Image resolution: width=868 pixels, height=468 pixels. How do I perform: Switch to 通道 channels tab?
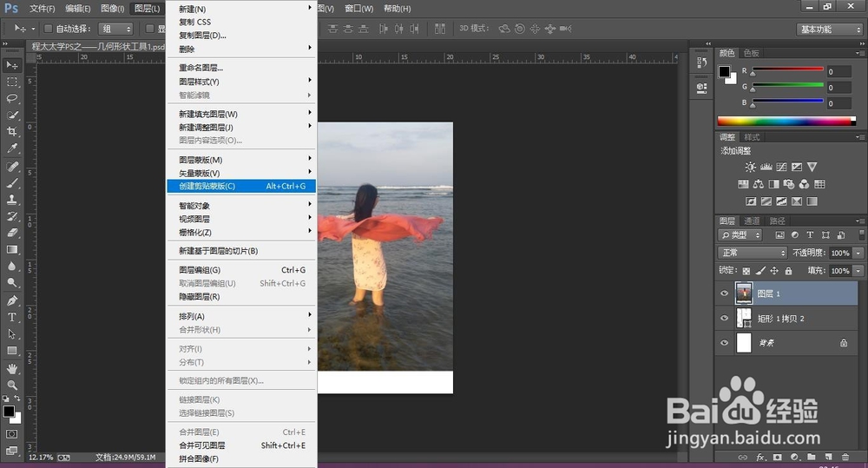pos(752,221)
